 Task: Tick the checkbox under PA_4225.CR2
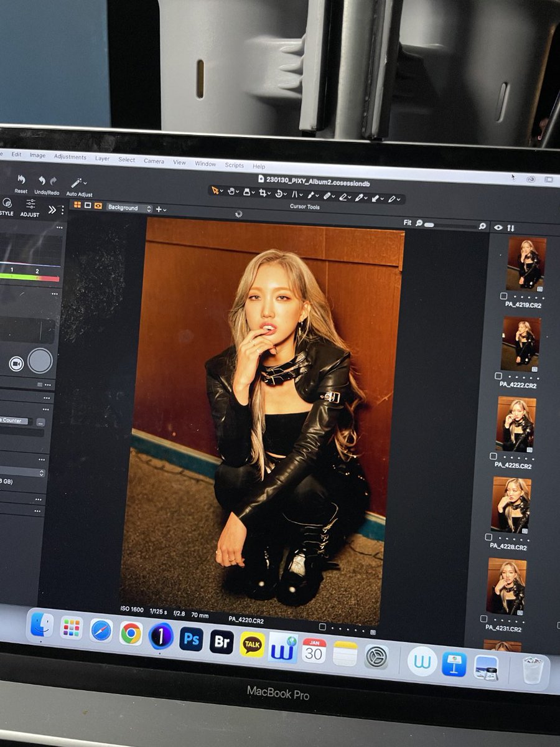pyautogui.click(x=493, y=456)
